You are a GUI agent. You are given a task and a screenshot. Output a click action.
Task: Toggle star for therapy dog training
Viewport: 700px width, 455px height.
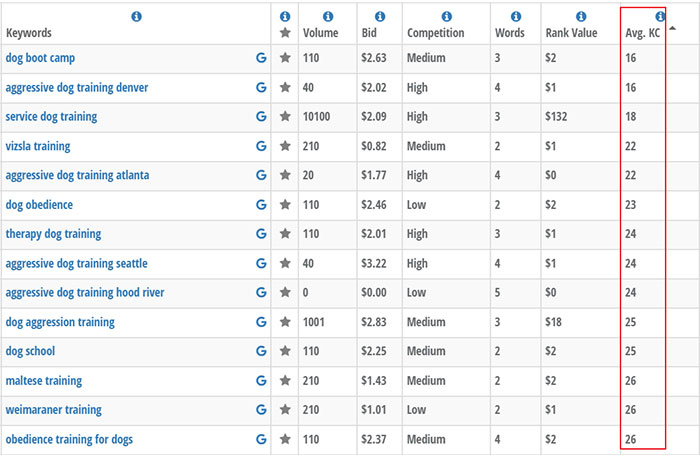coord(286,234)
